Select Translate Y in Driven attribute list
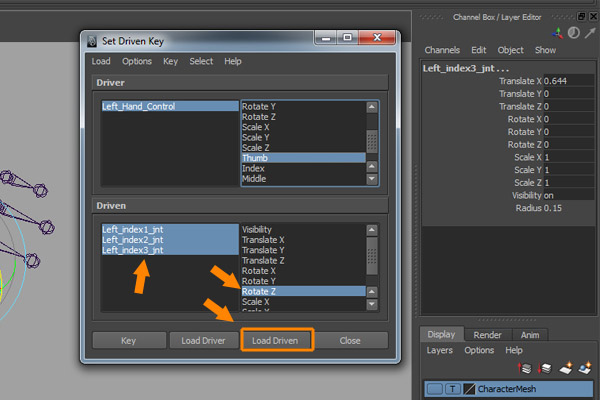 click(303, 250)
